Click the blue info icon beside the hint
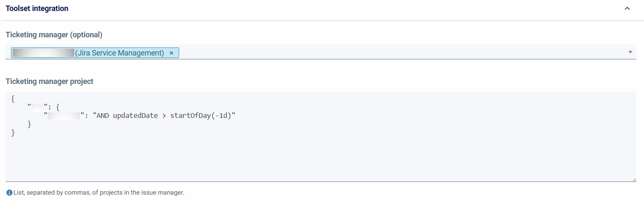Viewport: 644px width, 201px height. (x=9, y=193)
